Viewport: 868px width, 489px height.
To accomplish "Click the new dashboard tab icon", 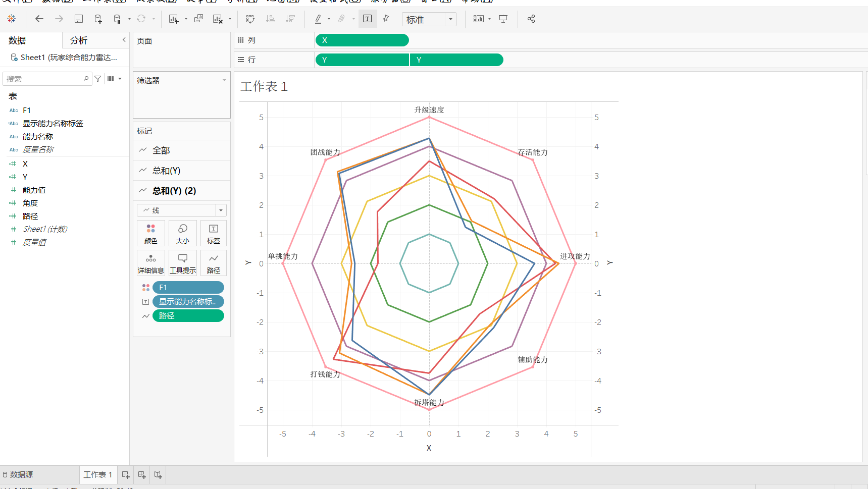I will (x=142, y=474).
